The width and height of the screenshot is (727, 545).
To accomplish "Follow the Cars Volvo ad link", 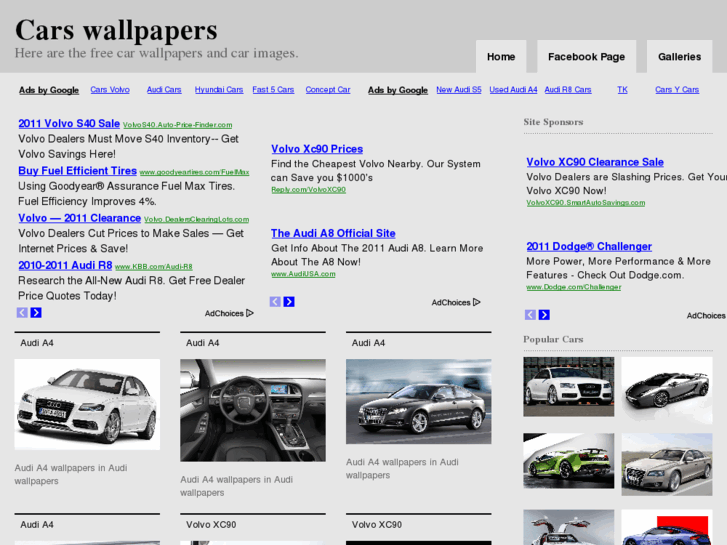I will (x=110, y=90).
